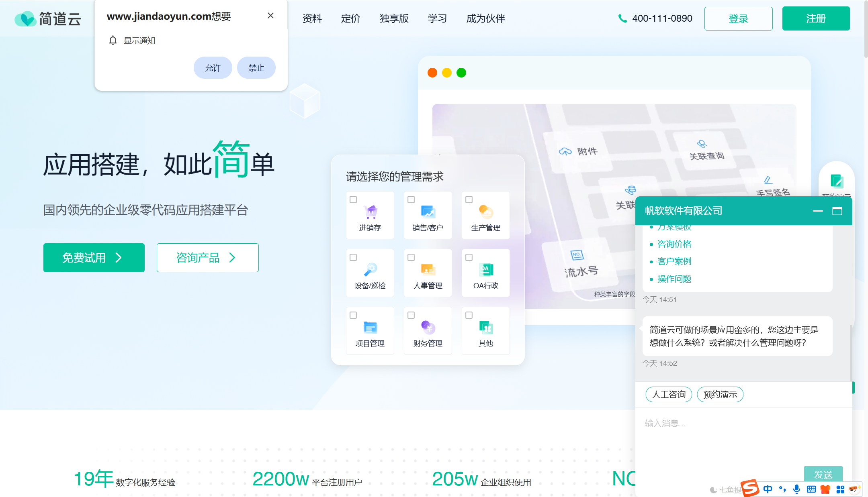Click the 财务管理 category icon
The height and width of the screenshot is (497, 868).
click(x=428, y=327)
